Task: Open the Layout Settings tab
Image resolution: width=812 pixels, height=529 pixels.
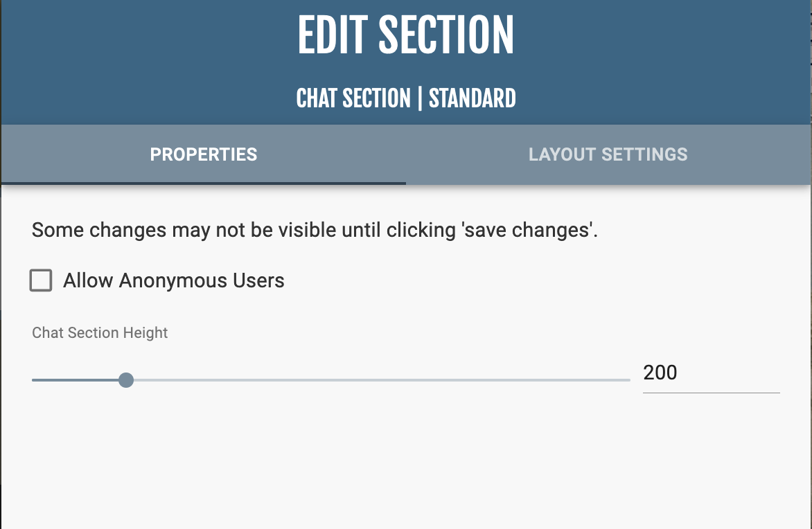Action: pos(608,154)
